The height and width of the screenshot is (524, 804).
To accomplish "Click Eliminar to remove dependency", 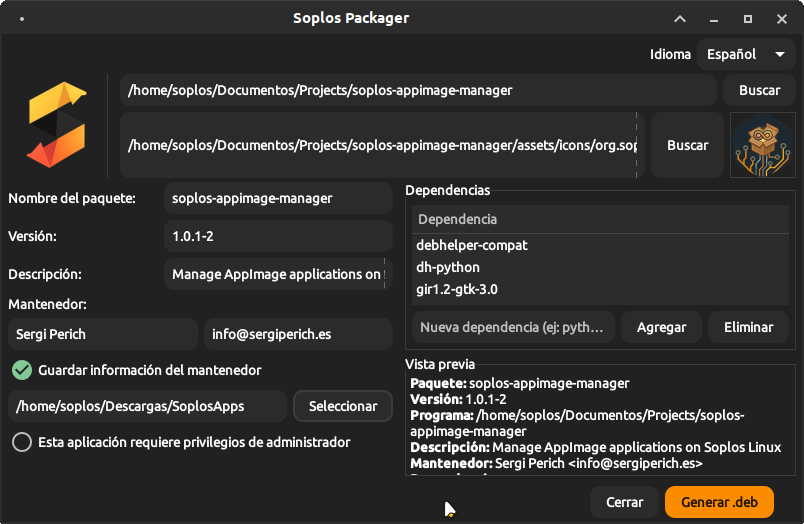I will coord(748,327).
